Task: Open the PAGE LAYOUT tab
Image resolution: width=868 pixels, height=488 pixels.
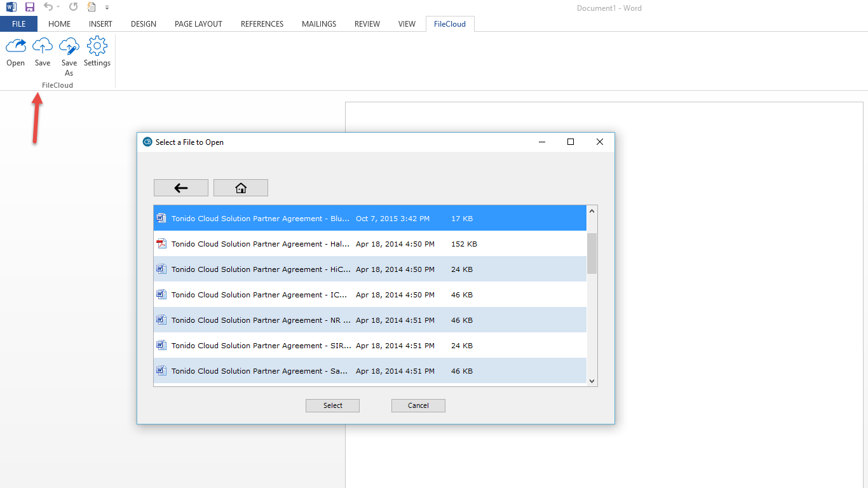Action: 198,24
